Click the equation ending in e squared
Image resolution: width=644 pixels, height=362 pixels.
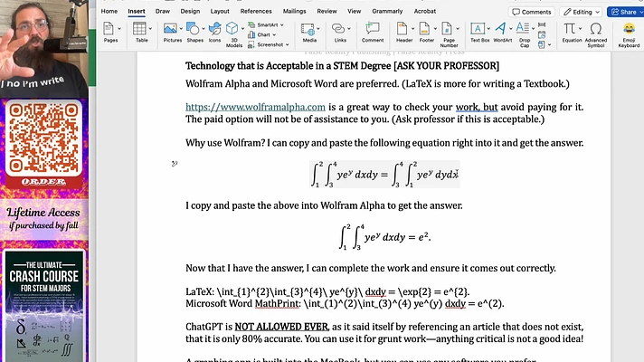[384, 237]
